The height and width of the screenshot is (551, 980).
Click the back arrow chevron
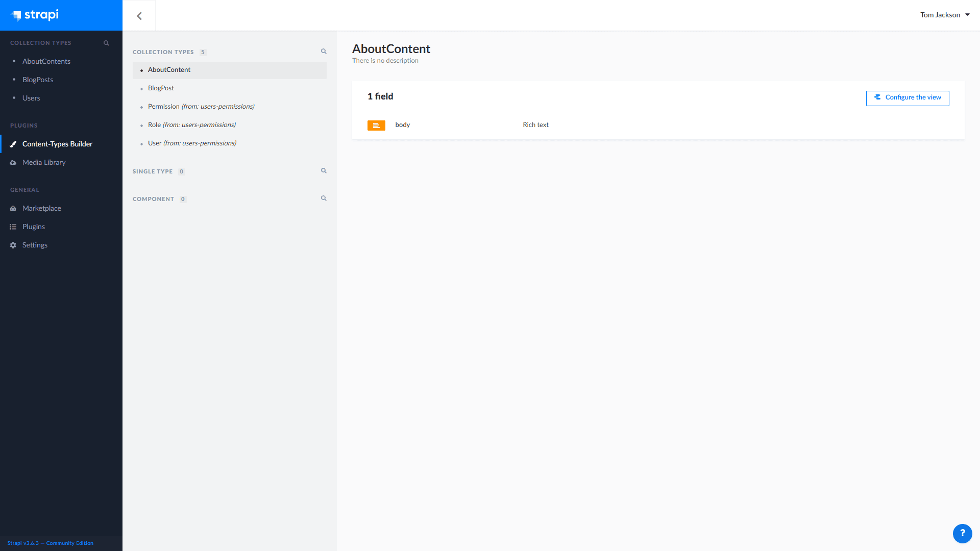tap(139, 16)
